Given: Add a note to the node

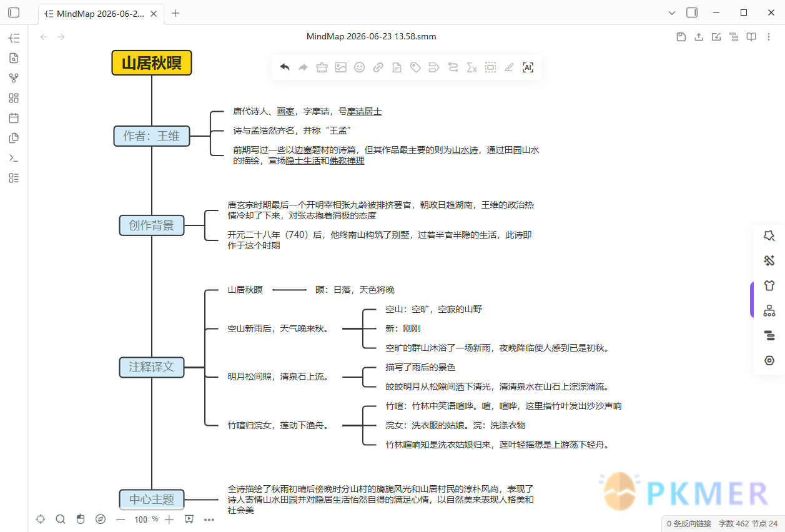Looking at the screenshot, I should tap(397, 67).
